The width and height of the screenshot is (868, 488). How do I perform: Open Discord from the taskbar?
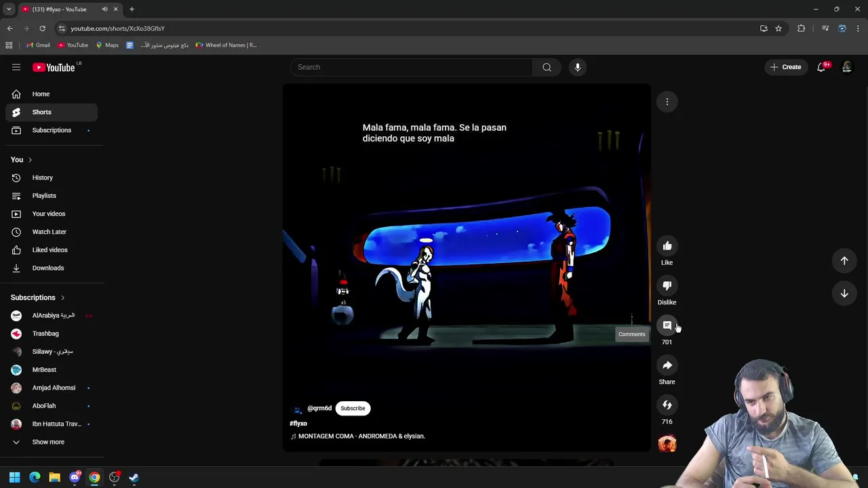[75, 478]
